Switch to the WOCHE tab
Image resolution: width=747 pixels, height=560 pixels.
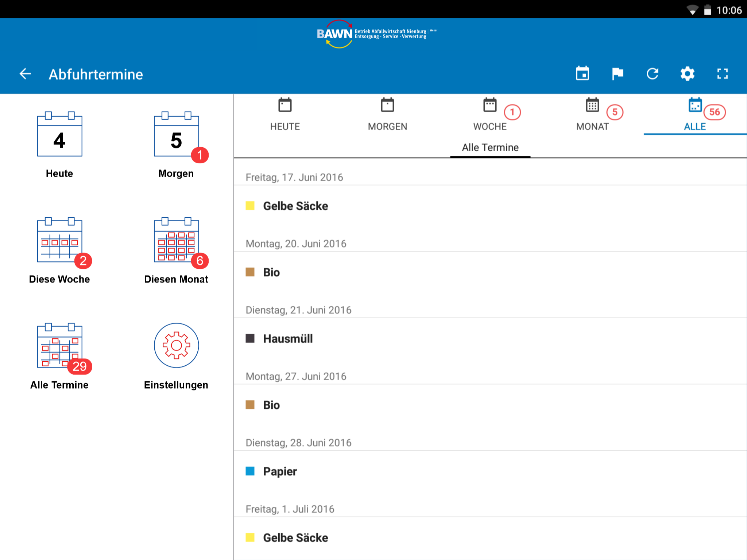tap(490, 115)
